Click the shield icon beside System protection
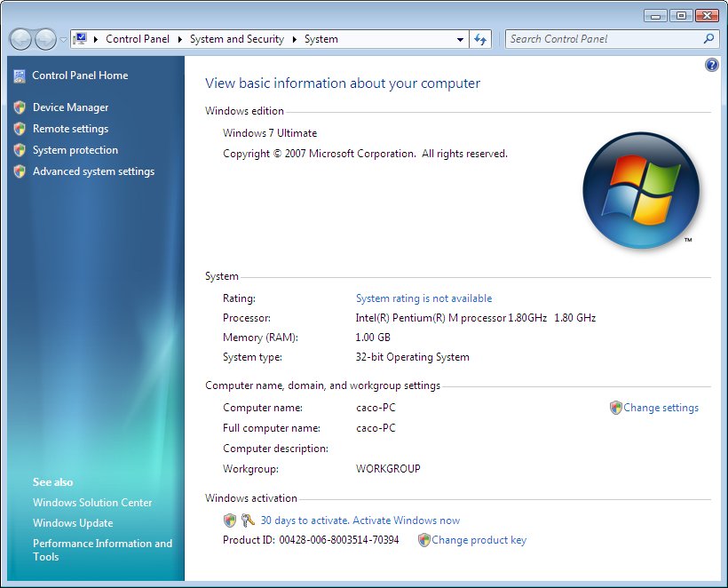The image size is (728, 588). [20, 150]
